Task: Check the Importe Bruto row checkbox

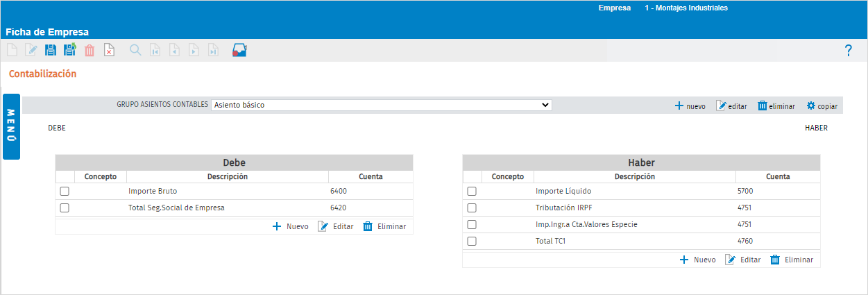Action: click(x=65, y=191)
